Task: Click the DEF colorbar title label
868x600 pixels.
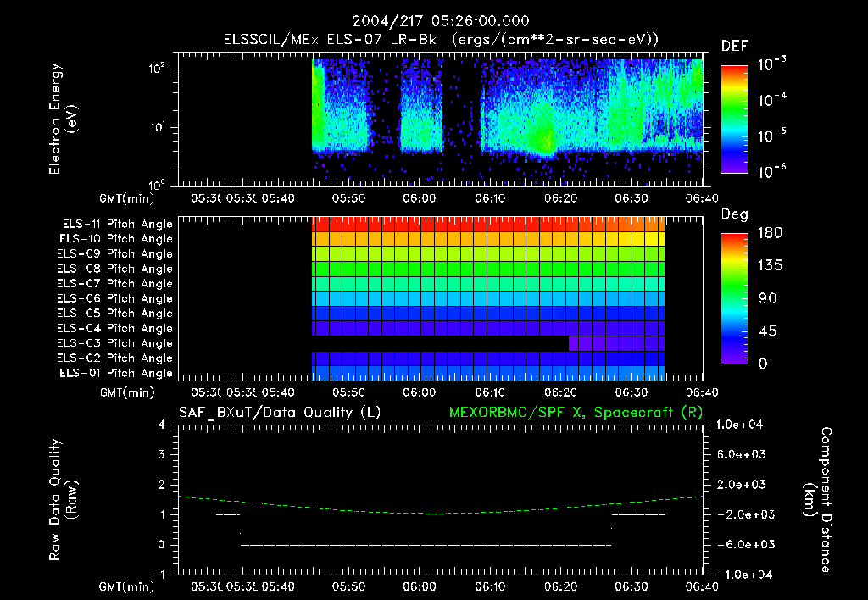Action: [735, 46]
